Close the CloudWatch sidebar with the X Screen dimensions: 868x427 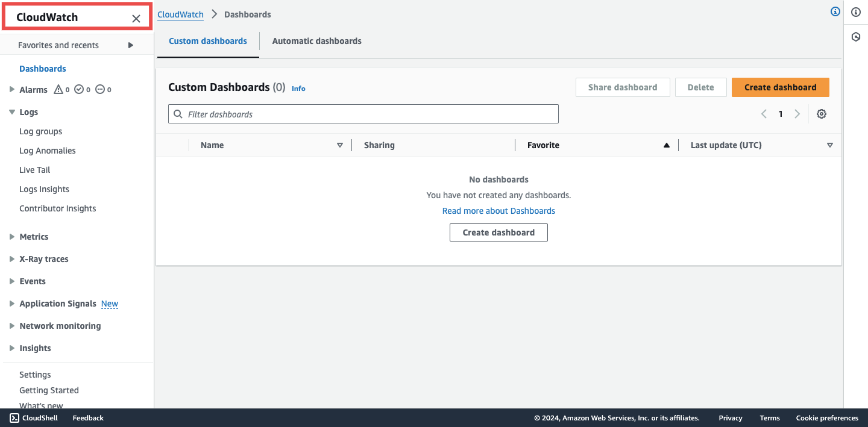[136, 18]
